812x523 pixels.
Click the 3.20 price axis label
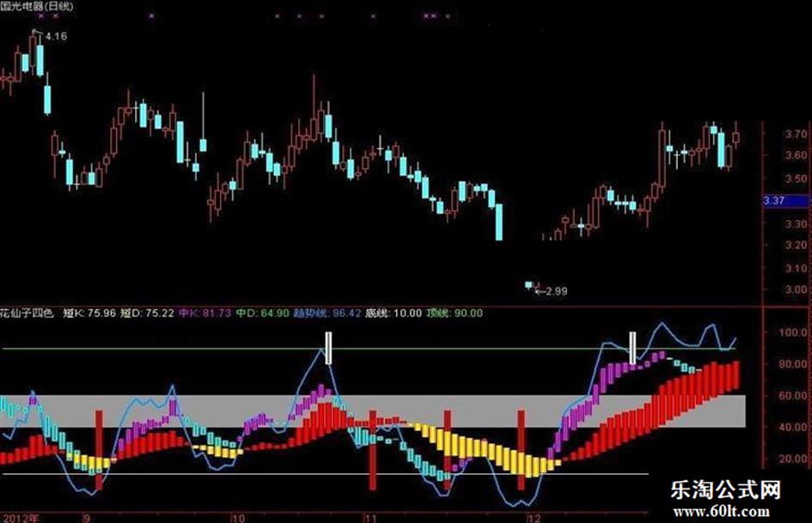796,245
